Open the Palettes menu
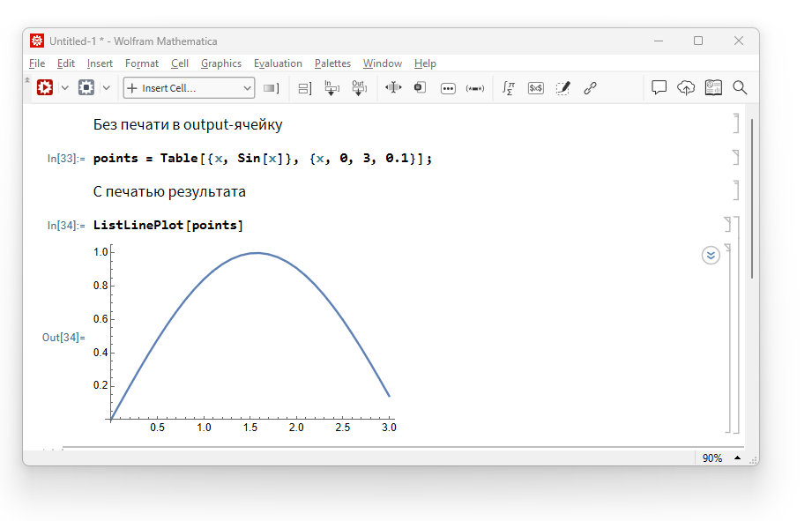Image resolution: width=812 pixels, height=521 pixels. click(x=332, y=63)
